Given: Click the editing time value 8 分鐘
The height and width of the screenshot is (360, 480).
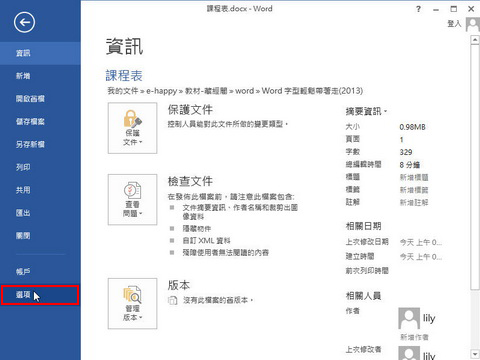Looking at the screenshot, I should (410, 165).
